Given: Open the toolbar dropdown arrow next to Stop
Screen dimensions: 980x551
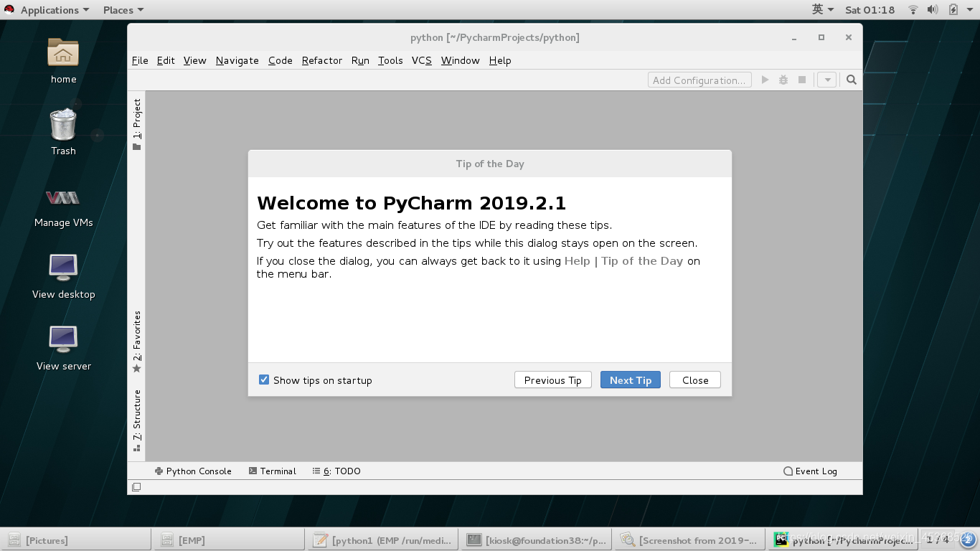Looking at the screenshot, I should pyautogui.click(x=827, y=80).
